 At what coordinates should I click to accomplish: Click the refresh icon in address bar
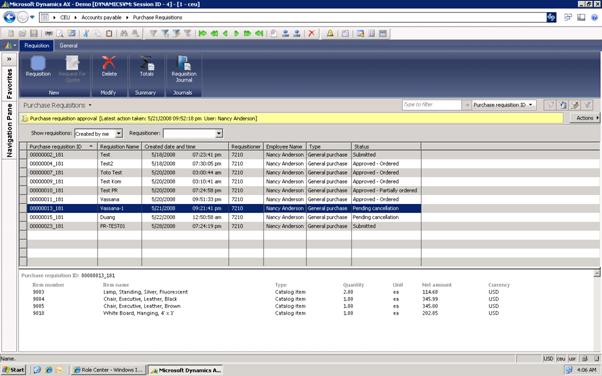pos(551,17)
